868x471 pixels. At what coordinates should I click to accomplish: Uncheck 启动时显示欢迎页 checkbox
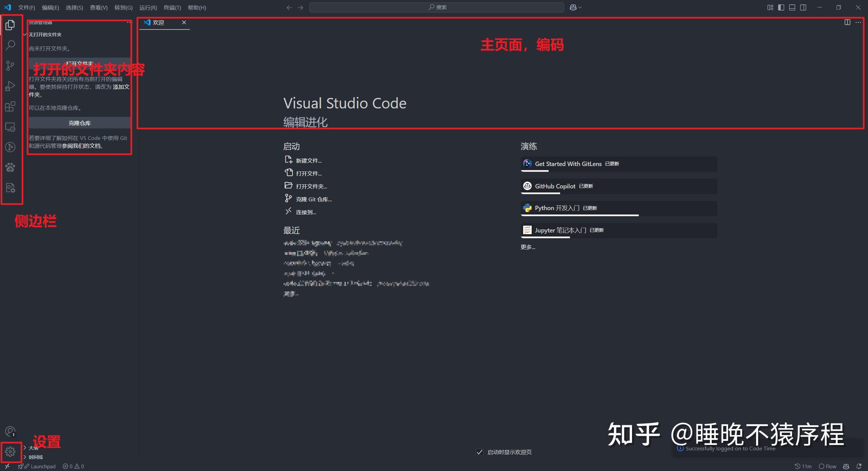479,452
